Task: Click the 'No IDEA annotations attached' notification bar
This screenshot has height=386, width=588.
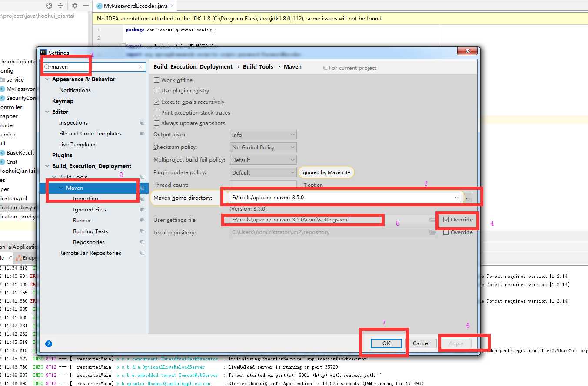Action: tap(340, 19)
